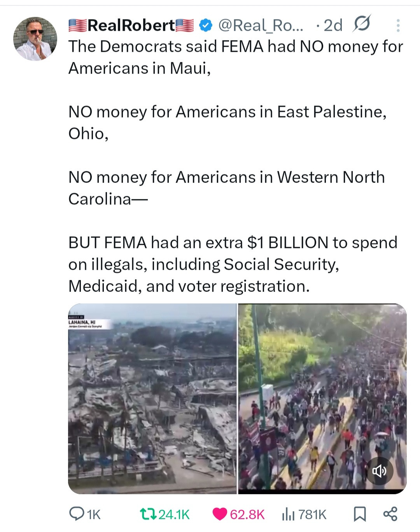
Task: Open the @Real_Ro... handle link
Action: click(260, 25)
